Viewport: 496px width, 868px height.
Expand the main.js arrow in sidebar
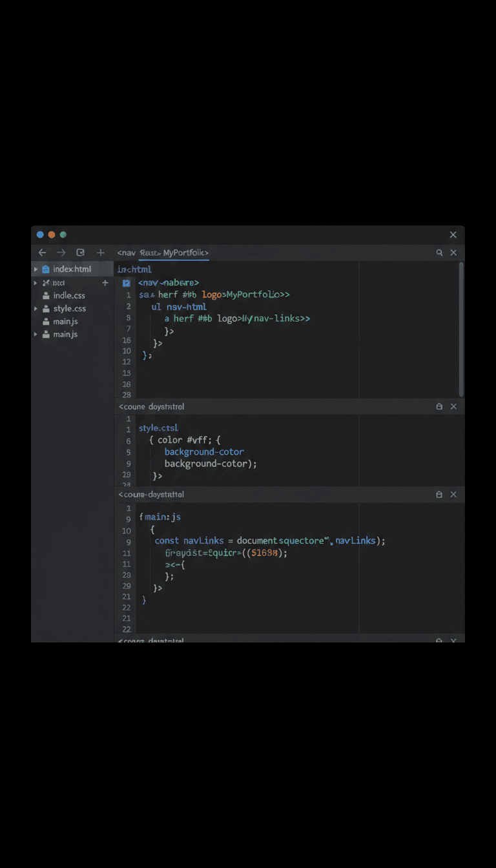[36, 335]
